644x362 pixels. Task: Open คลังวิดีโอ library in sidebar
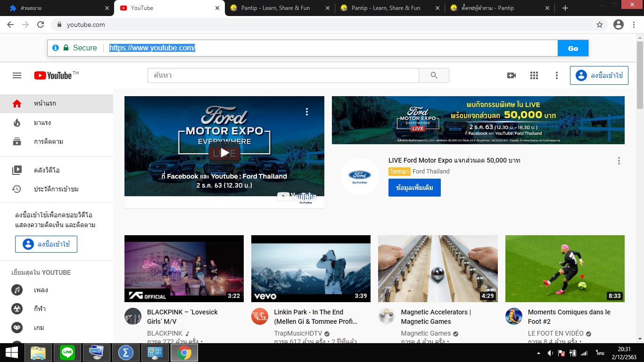coord(57,170)
